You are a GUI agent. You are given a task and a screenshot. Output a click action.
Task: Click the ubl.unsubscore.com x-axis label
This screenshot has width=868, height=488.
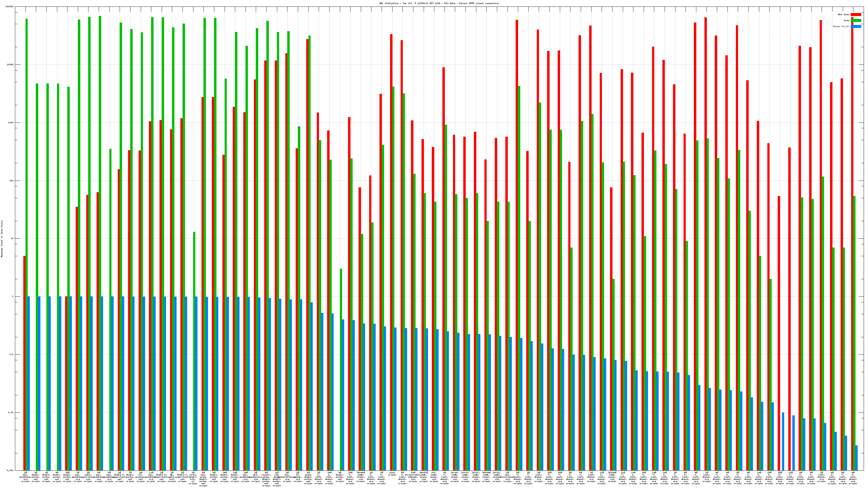(x=256, y=477)
